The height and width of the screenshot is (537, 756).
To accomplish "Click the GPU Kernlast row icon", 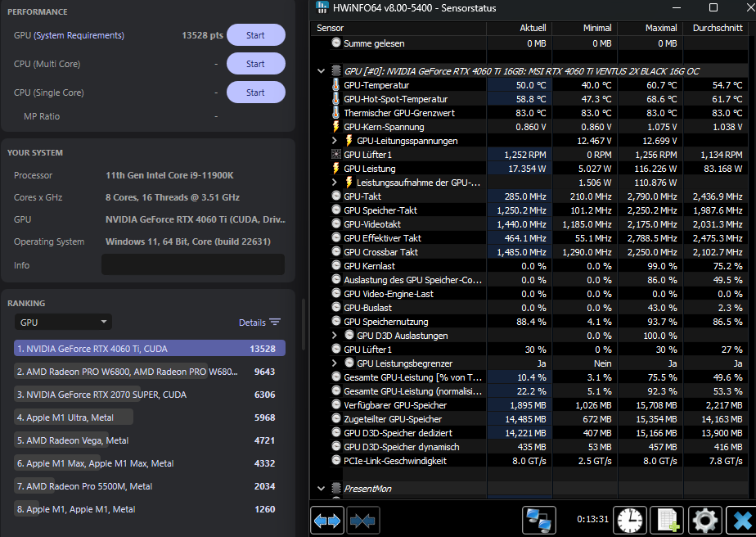I will [336, 265].
